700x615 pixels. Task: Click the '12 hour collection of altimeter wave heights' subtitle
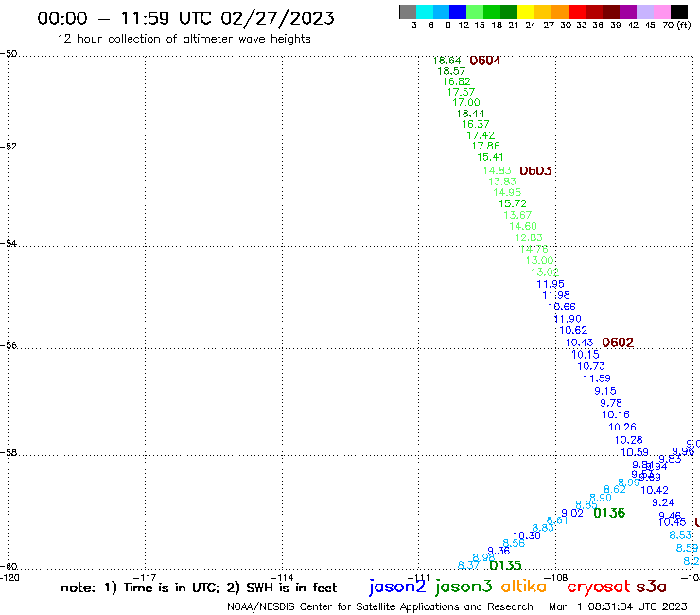point(184,39)
